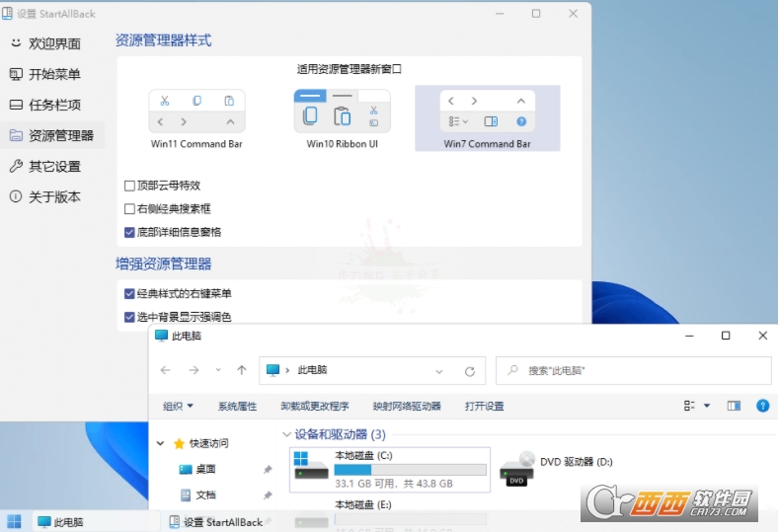Disable 经典样式的右键菜单 checkbox
The width and height of the screenshot is (778, 532).
point(130,294)
